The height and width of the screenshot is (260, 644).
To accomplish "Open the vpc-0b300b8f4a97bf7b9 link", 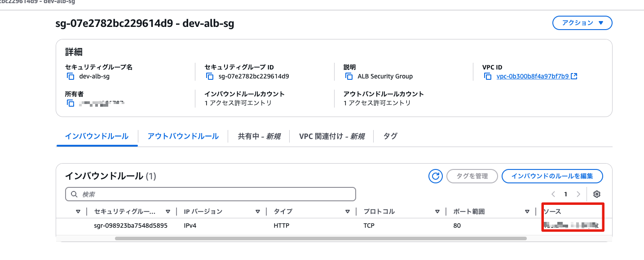I will pyautogui.click(x=533, y=76).
